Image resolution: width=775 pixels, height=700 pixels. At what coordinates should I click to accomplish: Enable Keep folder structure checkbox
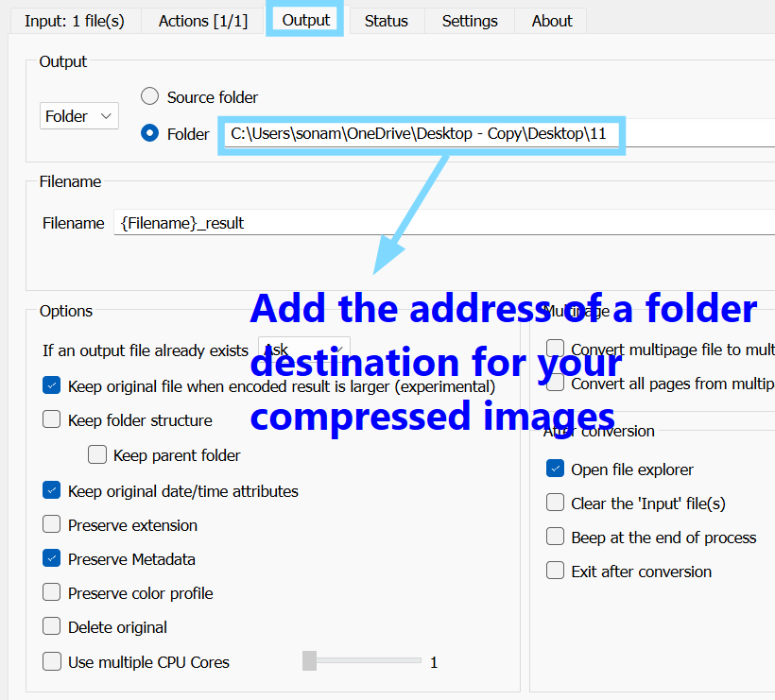pyautogui.click(x=51, y=419)
